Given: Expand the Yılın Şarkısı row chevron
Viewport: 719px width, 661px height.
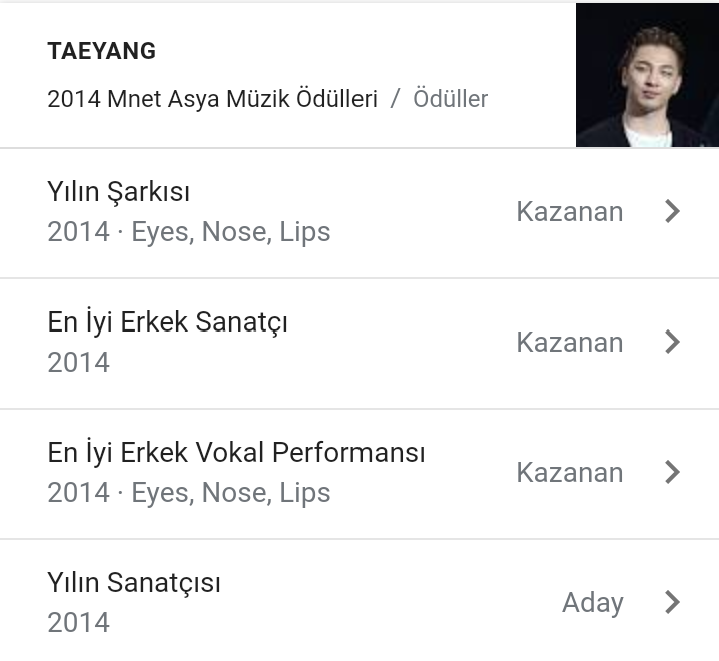Looking at the screenshot, I should 672,212.
